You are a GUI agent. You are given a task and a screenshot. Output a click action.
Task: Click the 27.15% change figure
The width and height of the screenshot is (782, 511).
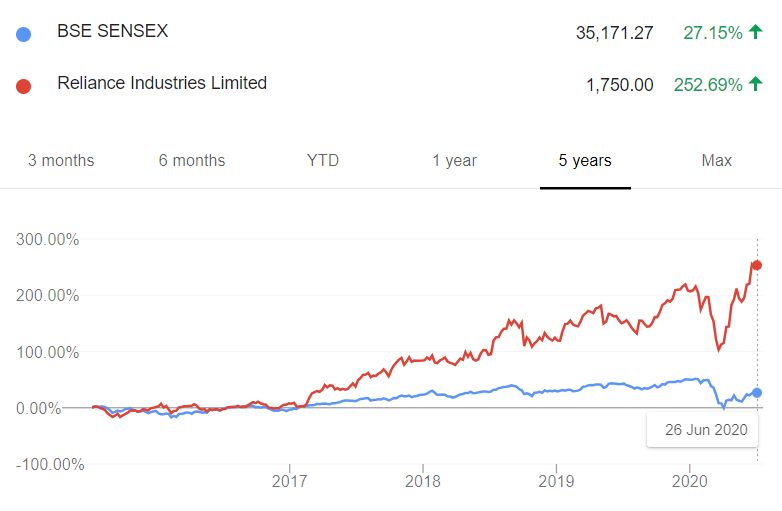(x=713, y=33)
